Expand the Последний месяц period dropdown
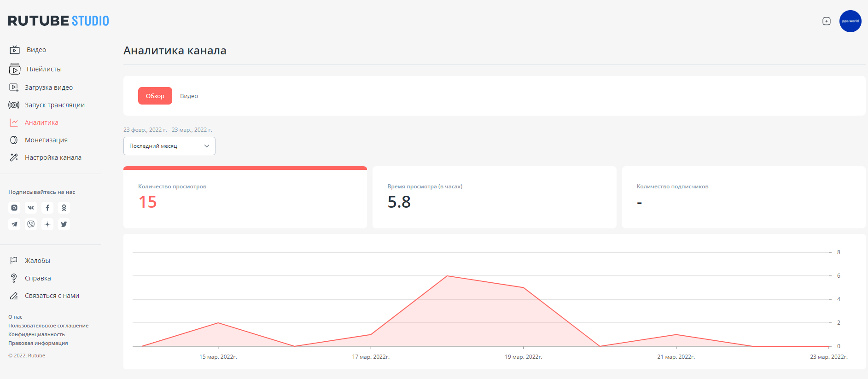The image size is (868, 379). pos(169,146)
